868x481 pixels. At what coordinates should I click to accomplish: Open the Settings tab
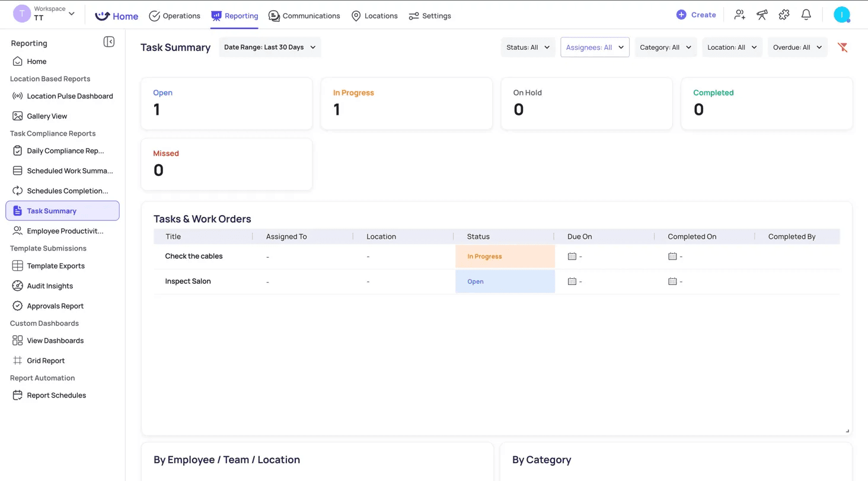click(430, 16)
